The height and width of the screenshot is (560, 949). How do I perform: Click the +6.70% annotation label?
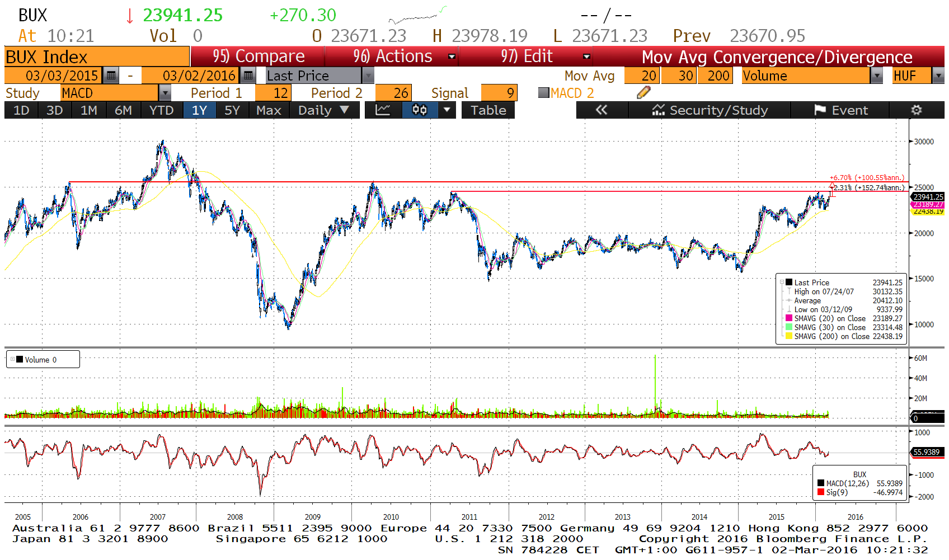pyautogui.click(x=867, y=177)
